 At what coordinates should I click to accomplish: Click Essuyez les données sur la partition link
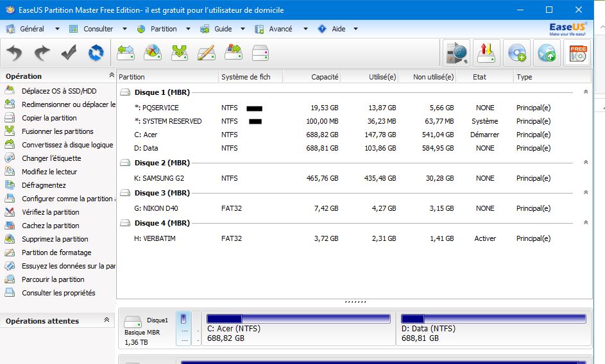[x=69, y=266]
